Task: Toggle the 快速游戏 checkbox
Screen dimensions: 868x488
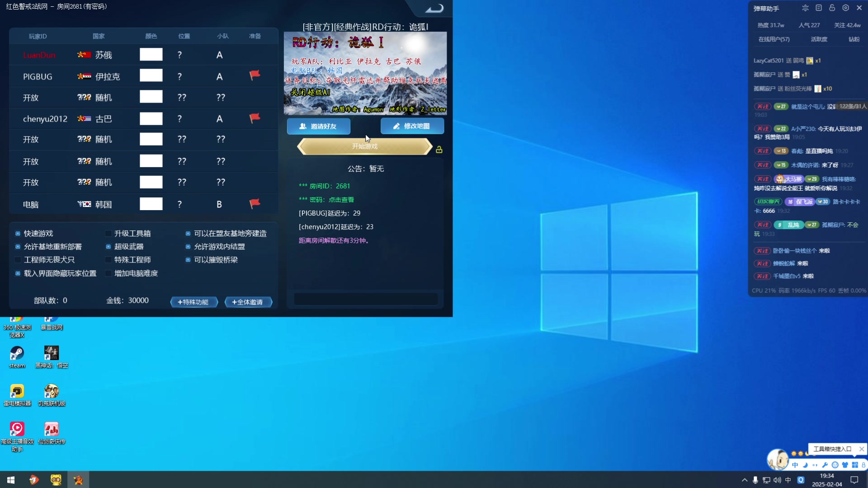Action: click(18, 234)
